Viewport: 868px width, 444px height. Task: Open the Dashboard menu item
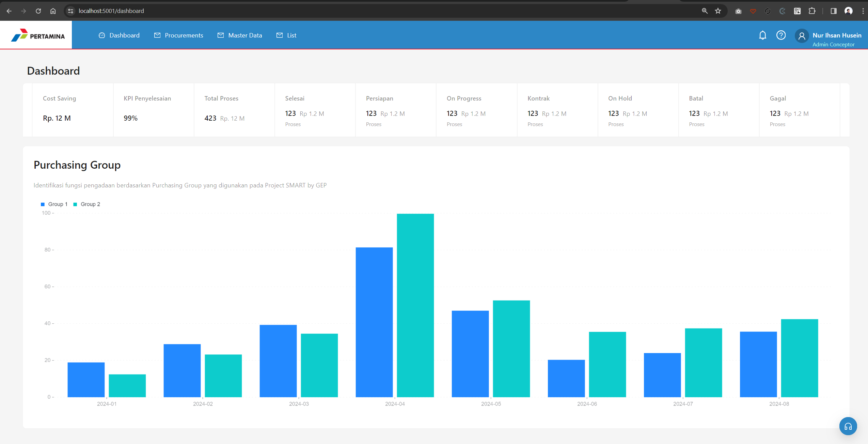coord(119,35)
